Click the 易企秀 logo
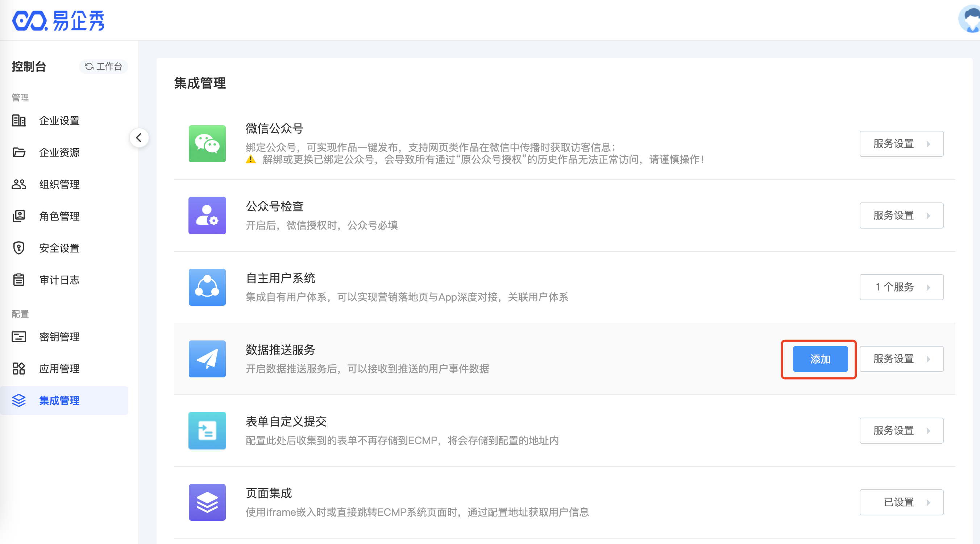The image size is (980, 544). point(58,20)
